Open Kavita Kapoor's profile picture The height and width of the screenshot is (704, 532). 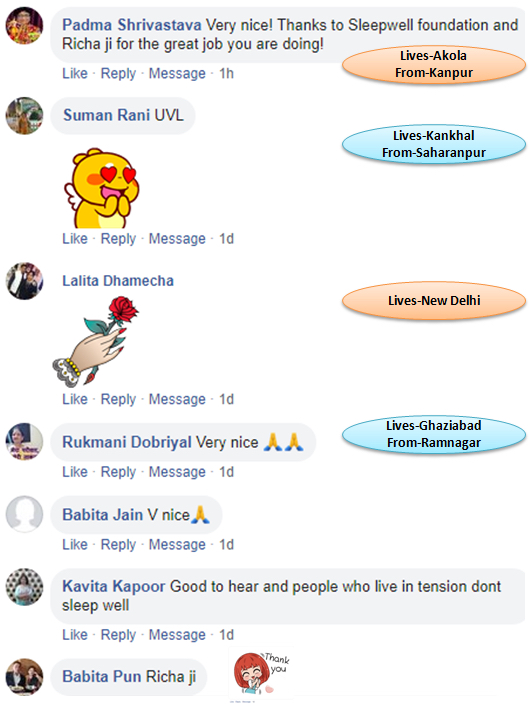pos(24,586)
